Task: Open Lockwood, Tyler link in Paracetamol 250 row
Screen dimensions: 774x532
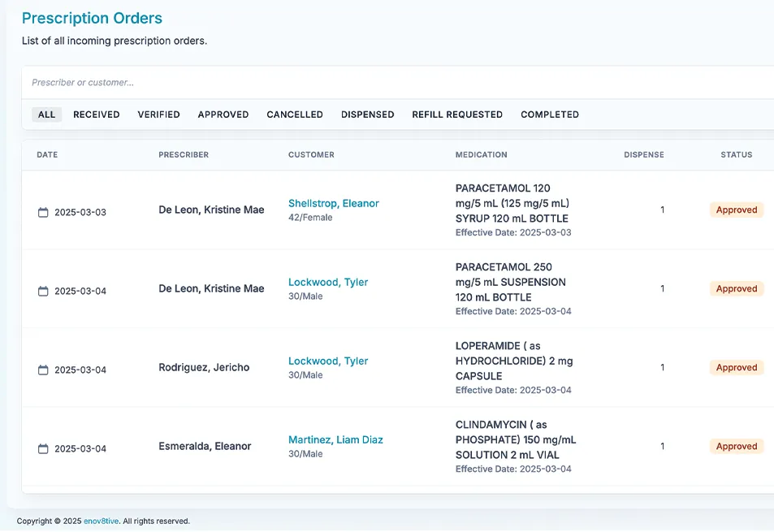Action: coord(328,283)
